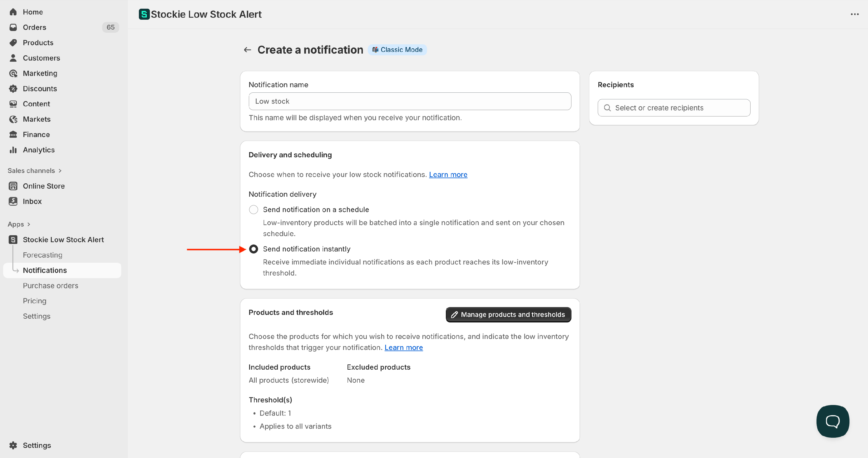The width and height of the screenshot is (868, 458).
Task: Expand the Apps section chevron
Action: [29, 224]
